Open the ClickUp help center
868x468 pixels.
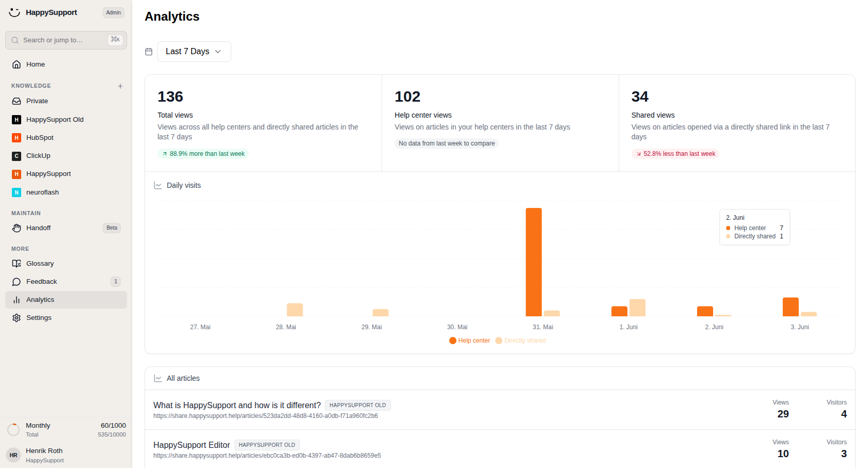coord(66,156)
